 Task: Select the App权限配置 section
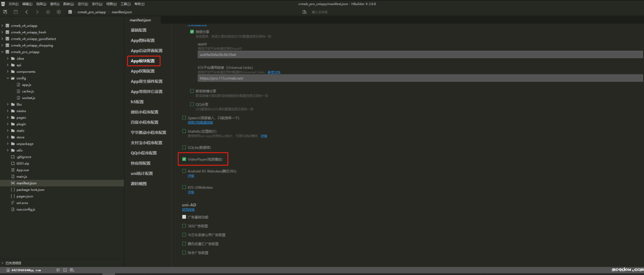(143, 71)
